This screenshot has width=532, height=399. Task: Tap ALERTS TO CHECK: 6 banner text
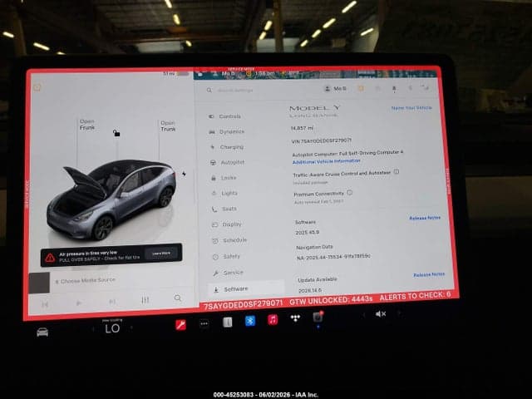pyautogui.click(x=415, y=296)
